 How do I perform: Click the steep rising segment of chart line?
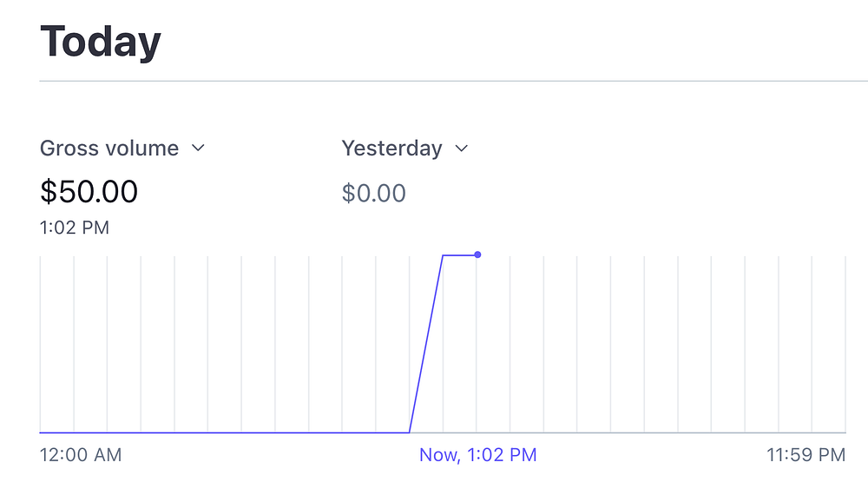[426, 344]
